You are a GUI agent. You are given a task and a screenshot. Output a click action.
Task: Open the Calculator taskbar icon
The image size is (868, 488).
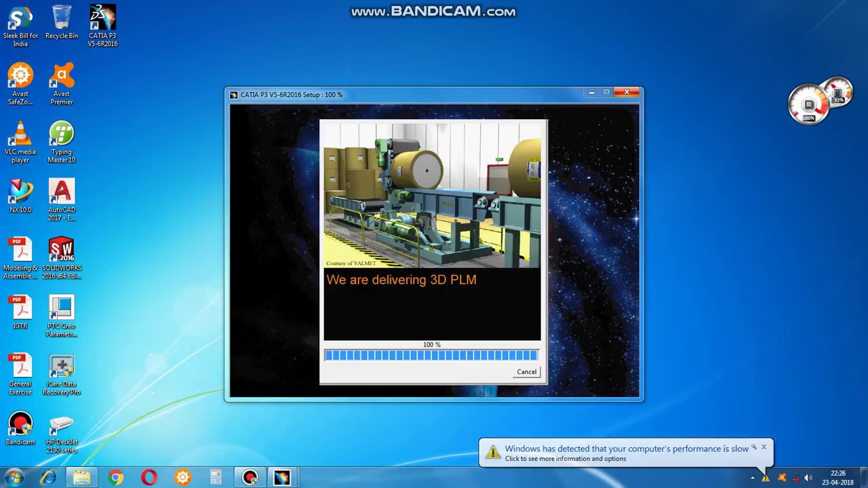216,478
